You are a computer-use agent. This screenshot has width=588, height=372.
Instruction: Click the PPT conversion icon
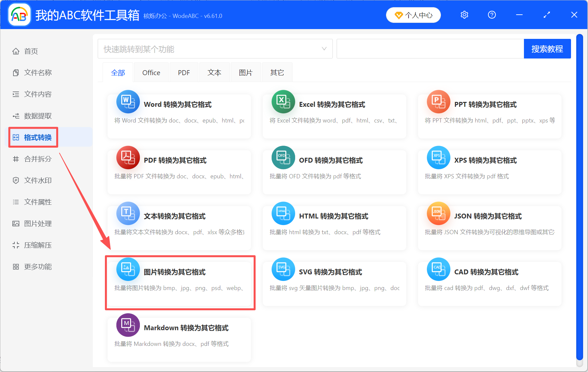pos(438,102)
